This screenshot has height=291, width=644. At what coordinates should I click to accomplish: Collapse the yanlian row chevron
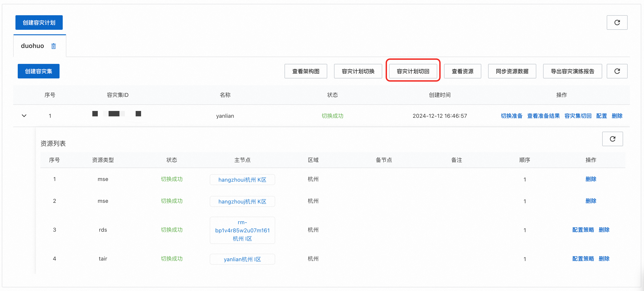click(x=24, y=116)
